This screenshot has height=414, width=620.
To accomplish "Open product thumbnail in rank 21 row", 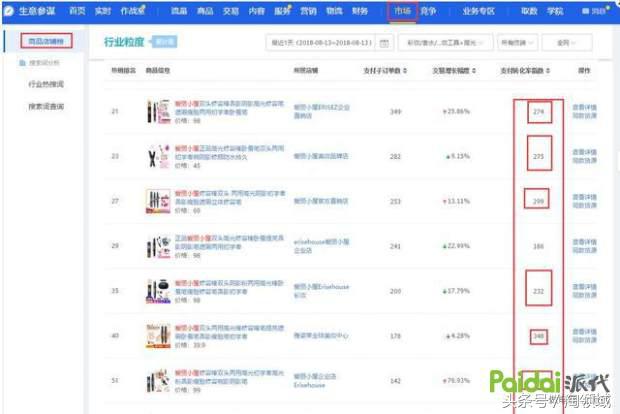I will click(x=158, y=112).
